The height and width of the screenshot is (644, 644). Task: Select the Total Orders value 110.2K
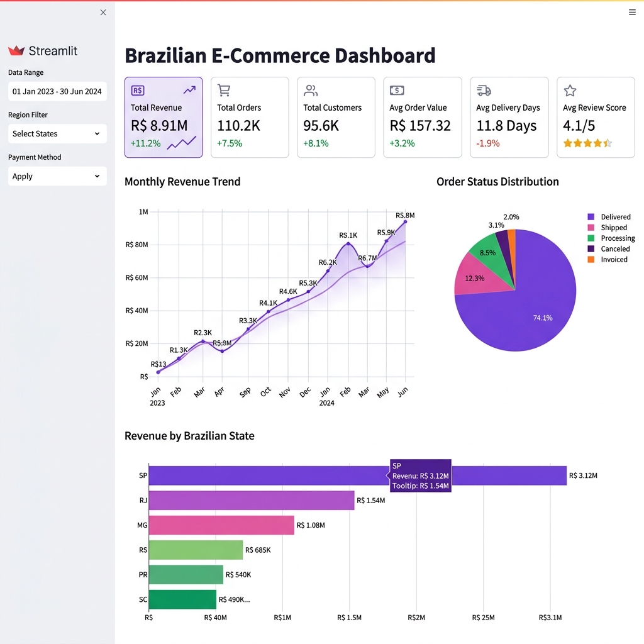(x=238, y=126)
